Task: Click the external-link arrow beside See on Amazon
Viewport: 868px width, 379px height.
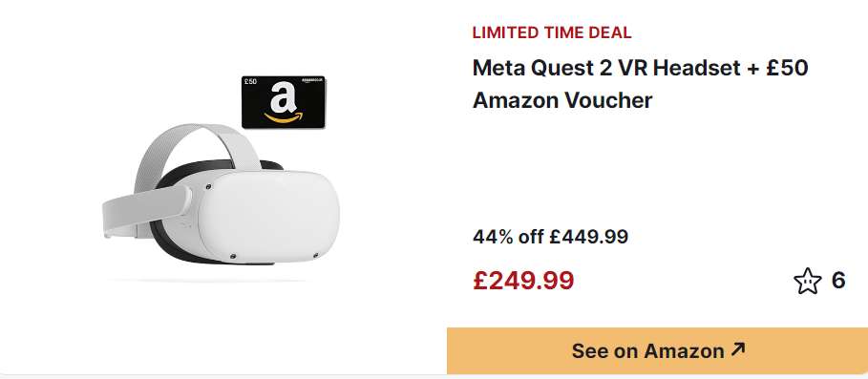Action: coord(738,348)
